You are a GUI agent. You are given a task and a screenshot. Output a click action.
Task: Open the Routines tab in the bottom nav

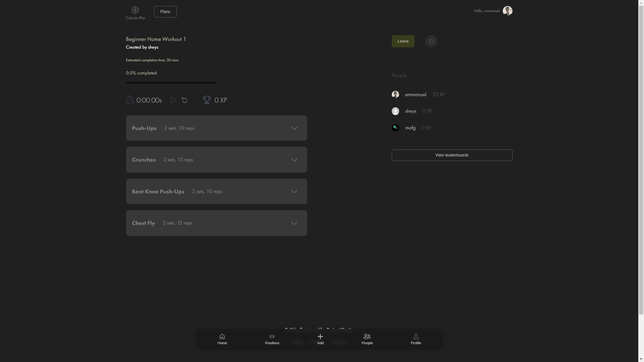[x=272, y=339]
